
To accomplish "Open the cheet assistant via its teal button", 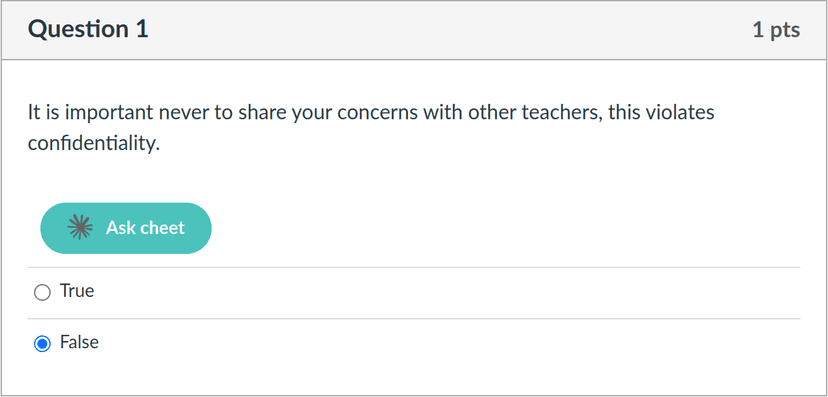I will pyautogui.click(x=126, y=228).
